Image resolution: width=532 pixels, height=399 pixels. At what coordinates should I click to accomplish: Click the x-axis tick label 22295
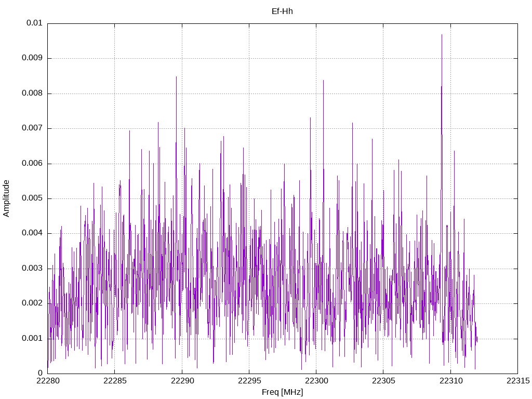(x=249, y=381)
